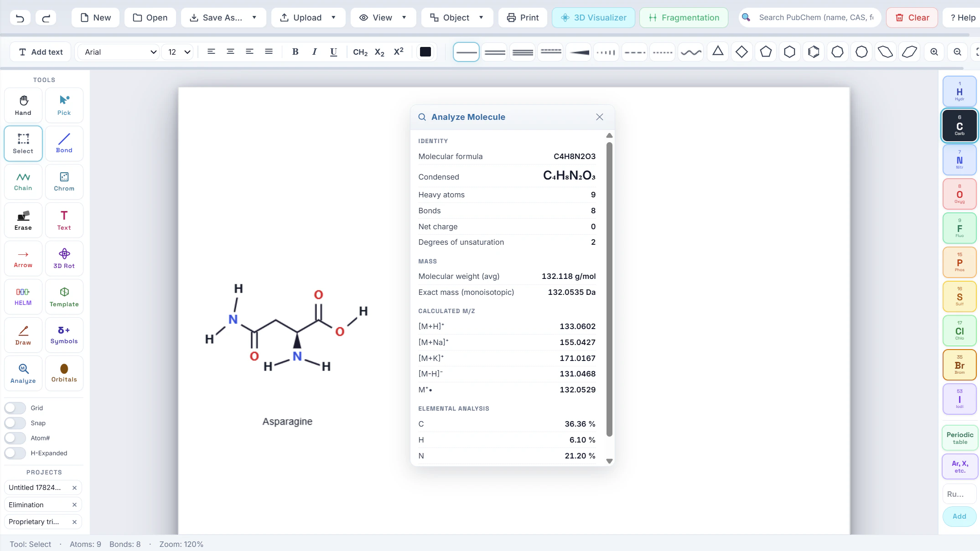
Task: Enable the Snap switch
Action: [15, 423]
